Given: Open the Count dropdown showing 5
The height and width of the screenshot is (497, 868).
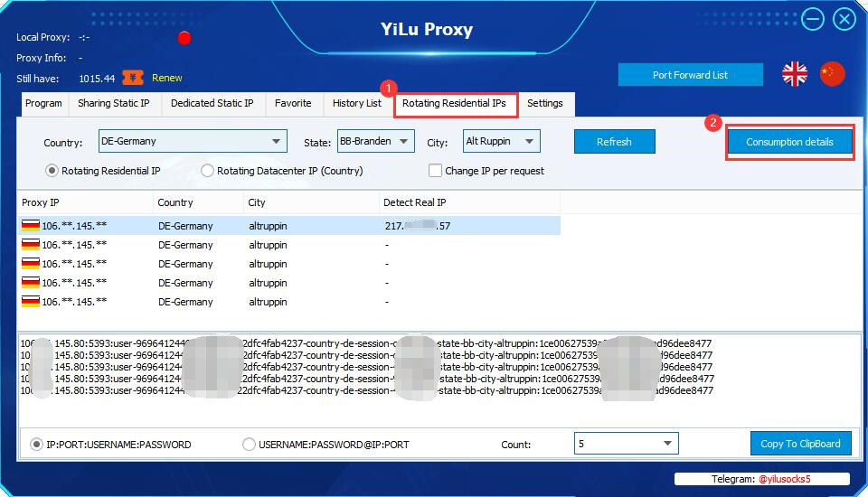Looking at the screenshot, I should [x=626, y=444].
